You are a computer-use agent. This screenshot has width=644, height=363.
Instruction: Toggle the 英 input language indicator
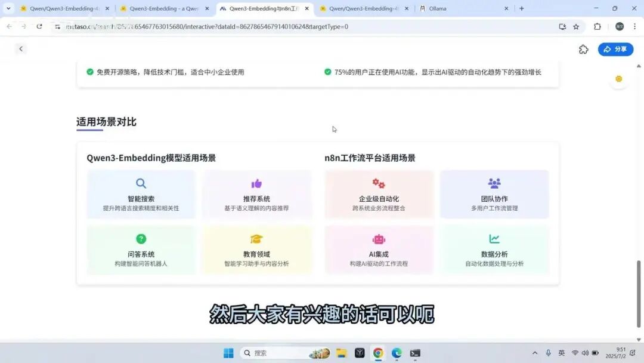(562, 353)
